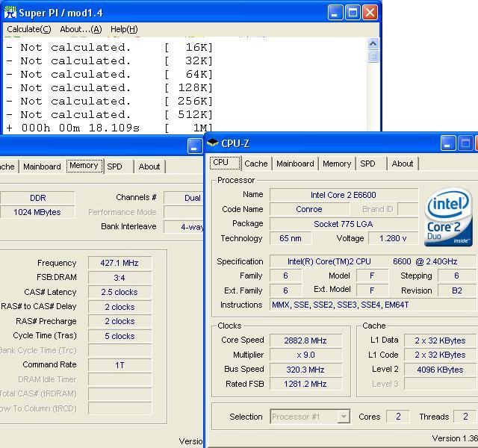This screenshot has width=478, height=448.
Task: Minimize the front CPU-Z window
Action: tap(448, 143)
